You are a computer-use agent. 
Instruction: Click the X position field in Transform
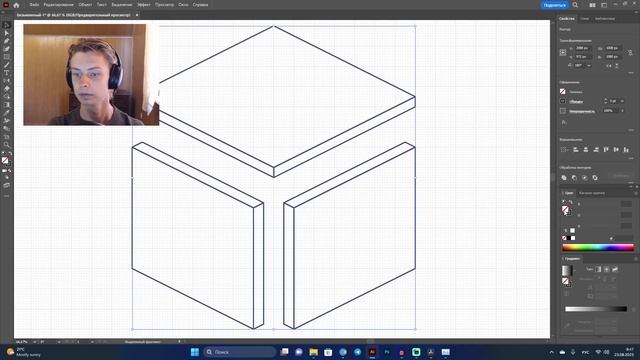583,48
